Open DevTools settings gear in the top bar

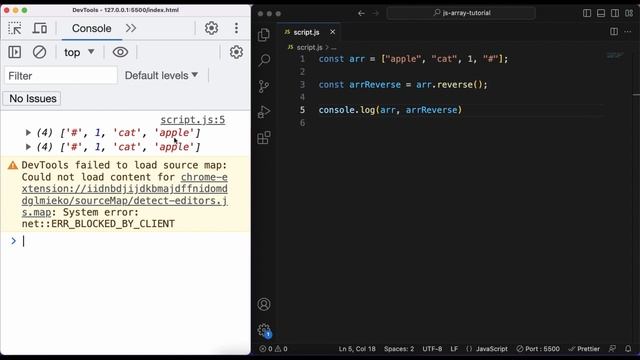(211, 28)
